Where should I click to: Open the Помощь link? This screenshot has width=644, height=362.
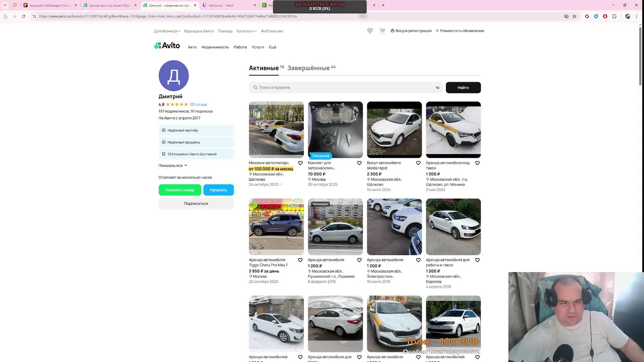(225, 31)
